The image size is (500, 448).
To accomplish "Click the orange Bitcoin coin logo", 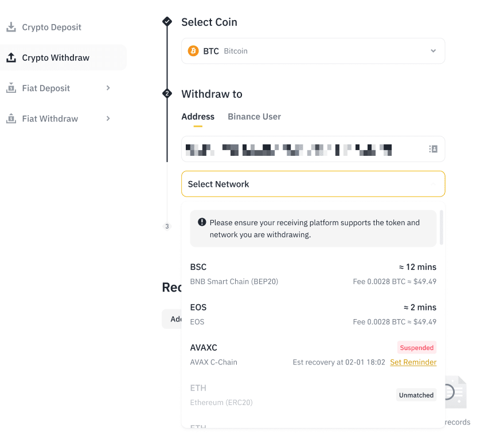I will pos(193,51).
